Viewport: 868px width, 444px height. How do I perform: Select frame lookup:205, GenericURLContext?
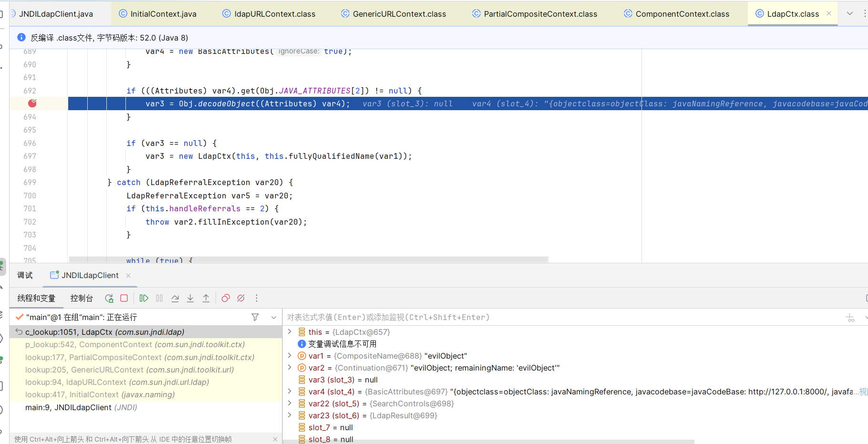pos(146,370)
